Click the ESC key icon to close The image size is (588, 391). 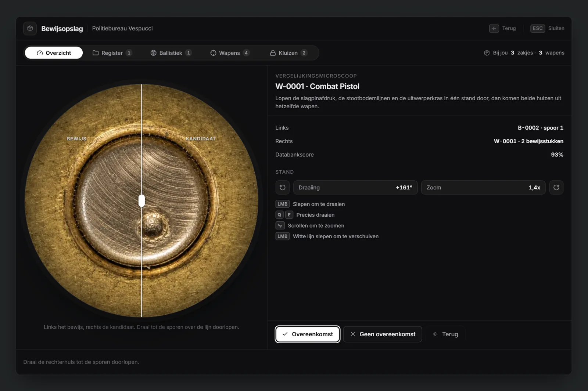[x=538, y=28]
